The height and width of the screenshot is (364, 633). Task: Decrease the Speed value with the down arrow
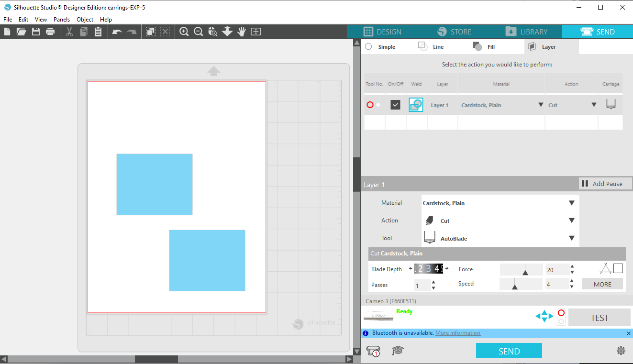coord(572,287)
